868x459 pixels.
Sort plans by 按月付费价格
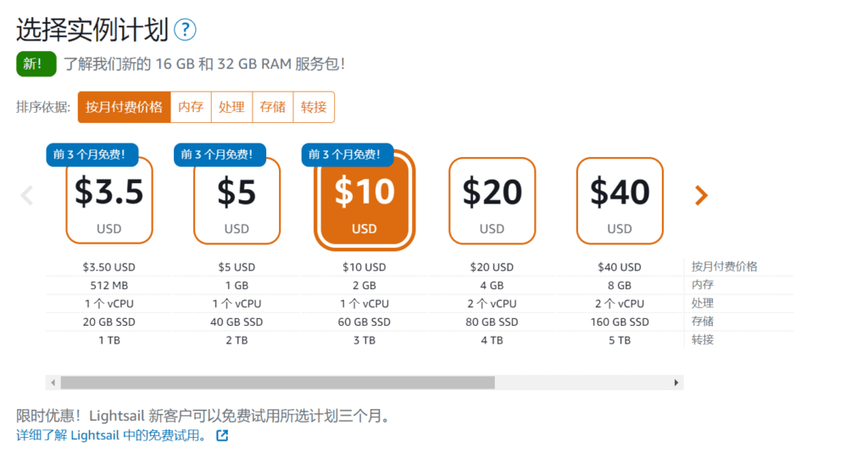(x=125, y=107)
